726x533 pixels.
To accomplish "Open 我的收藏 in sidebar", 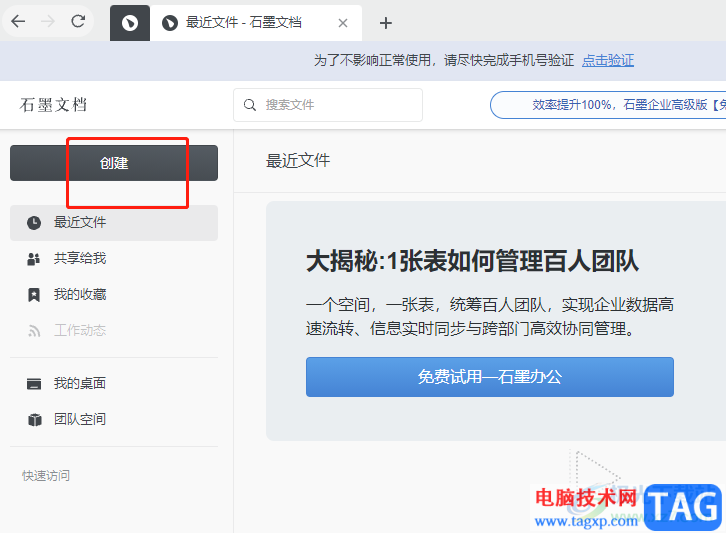I will (x=114, y=295).
